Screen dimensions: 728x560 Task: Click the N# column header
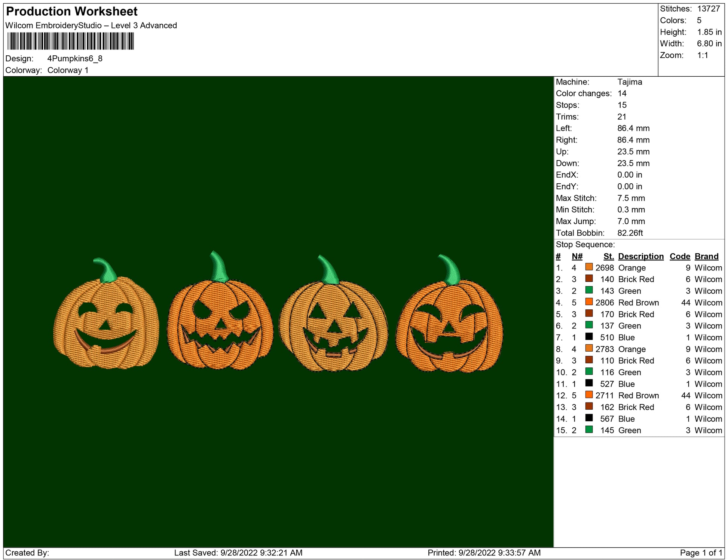tap(577, 256)
